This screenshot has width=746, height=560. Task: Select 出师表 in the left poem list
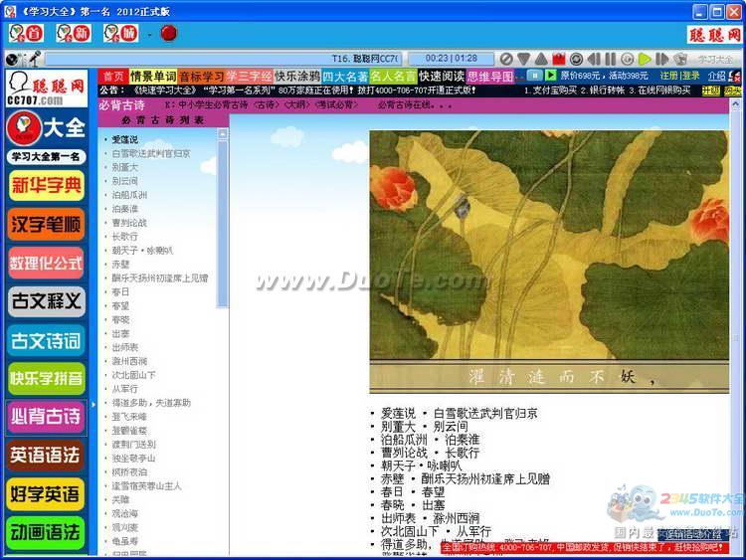[124, 347]
